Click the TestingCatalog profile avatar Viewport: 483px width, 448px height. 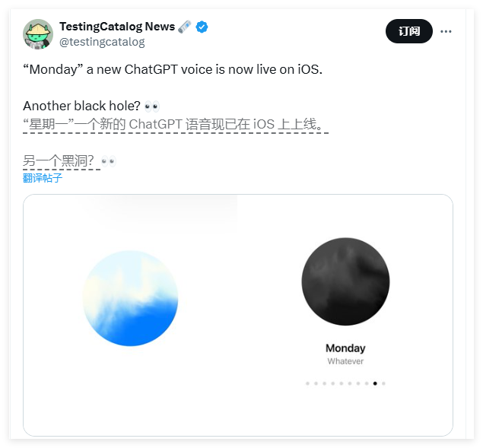[37, 34]
